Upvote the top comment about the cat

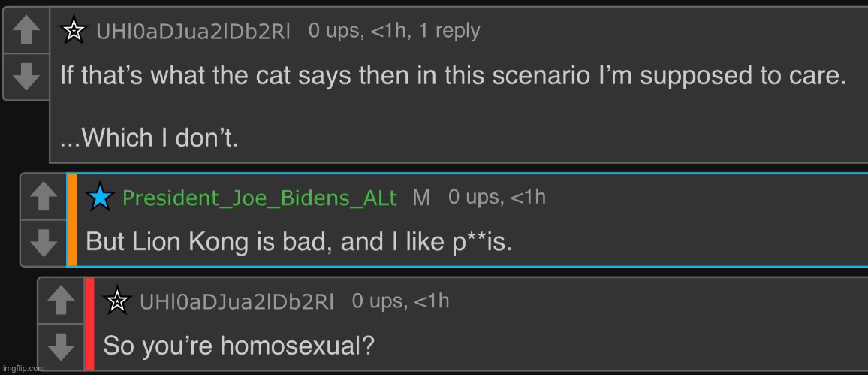(x=26, y=31)
